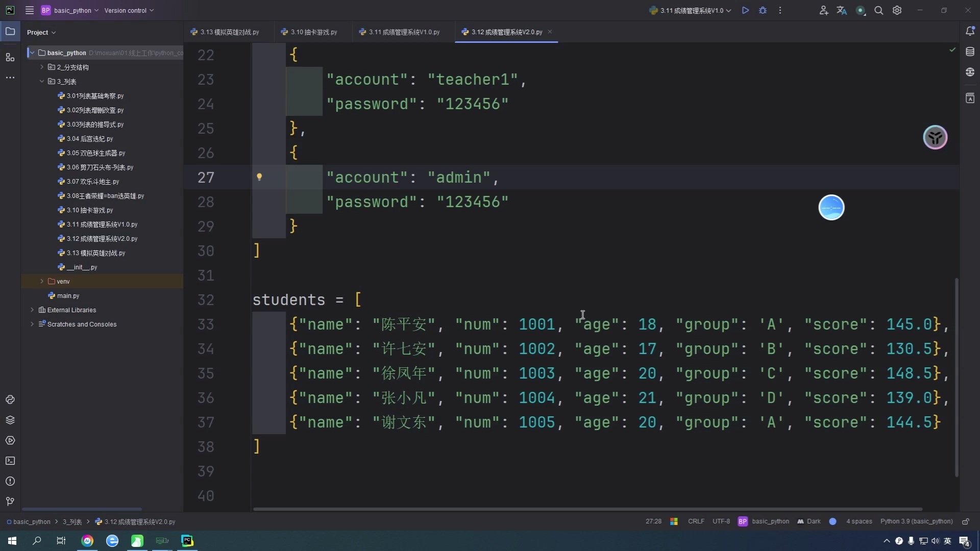Start a Code With Me session
The height and width of the screenshot is (551, 980).
tap(824, 10)
